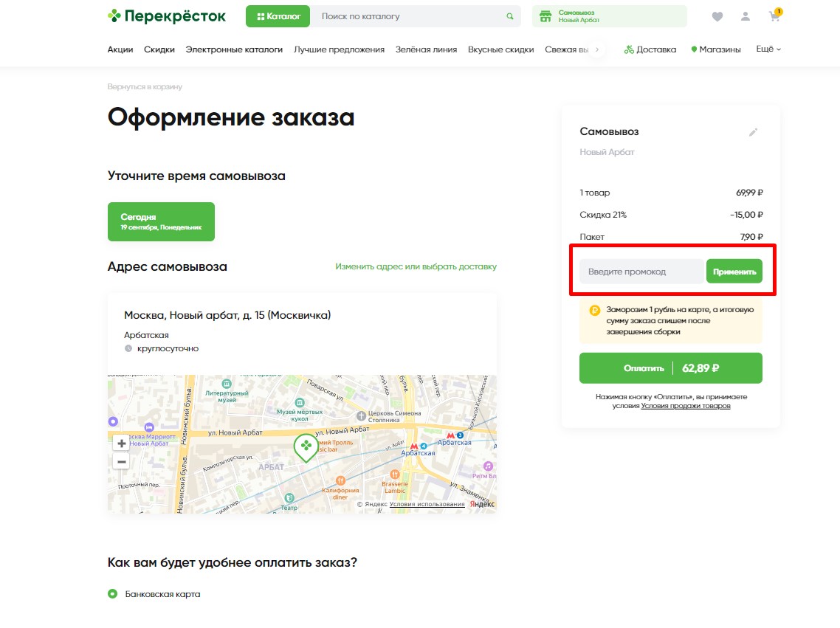Screen dimensions: 840x628
Task: Open the Самовывоз Новый Арбат store selector
Action: click(610, 16)
